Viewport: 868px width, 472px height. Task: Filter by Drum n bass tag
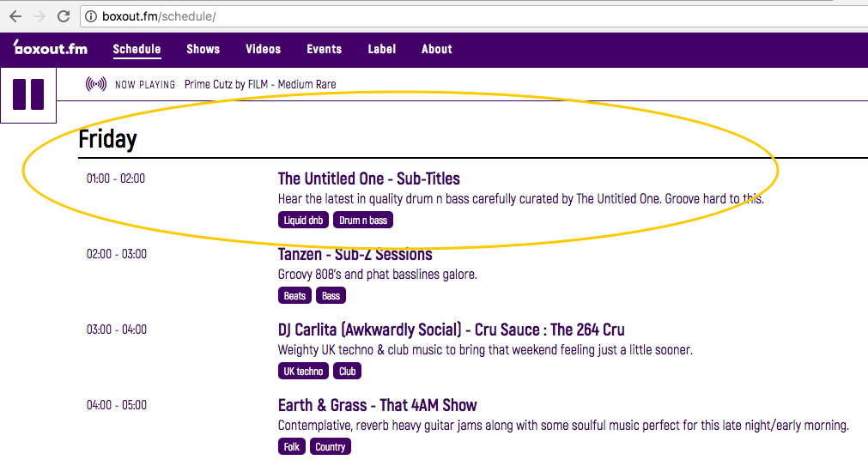click(363, 221)
